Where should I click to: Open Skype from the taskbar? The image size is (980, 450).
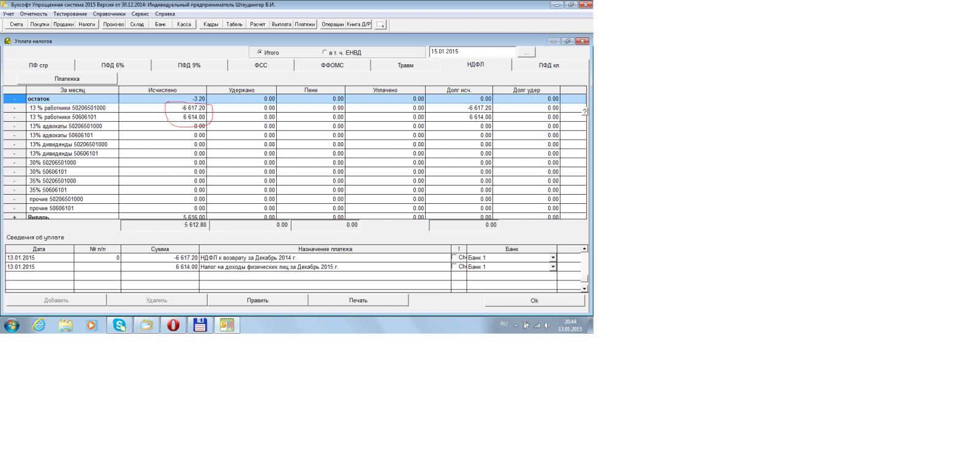119,325
